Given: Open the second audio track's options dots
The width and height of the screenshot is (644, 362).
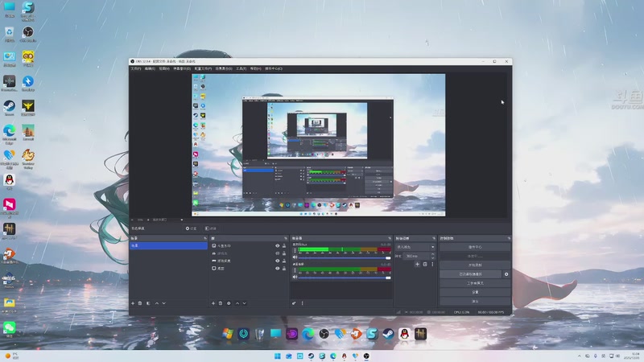Looking at the screenshot, I should 295,270.
